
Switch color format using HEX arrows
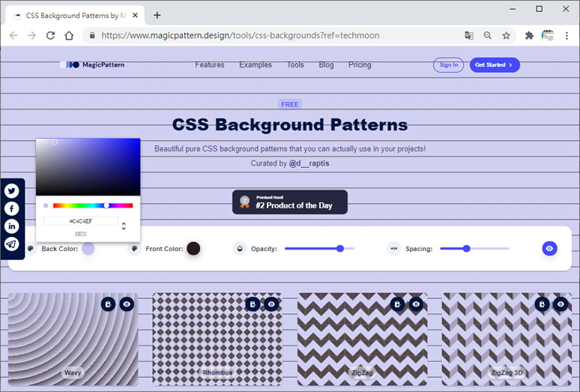pos(124,226)
